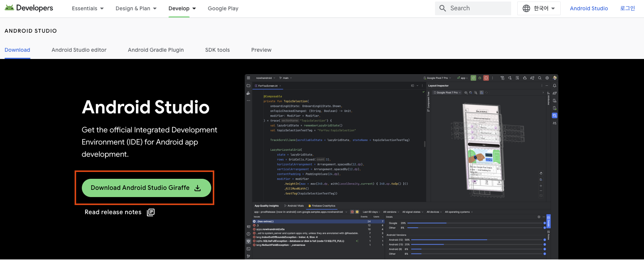Click the App Quality Insights sidebar icon
Screen dimensions: 644x272
pyautogui.click(x=249, y=241)
